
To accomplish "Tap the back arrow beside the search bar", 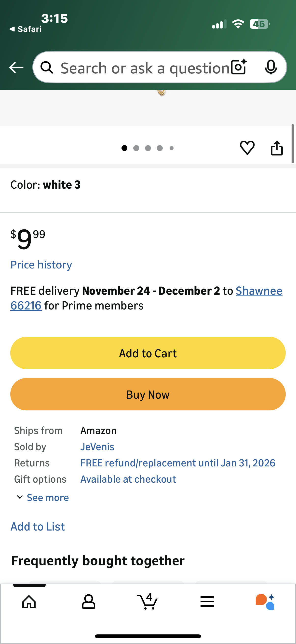I will pyautogui.click(x=16, y=68).
